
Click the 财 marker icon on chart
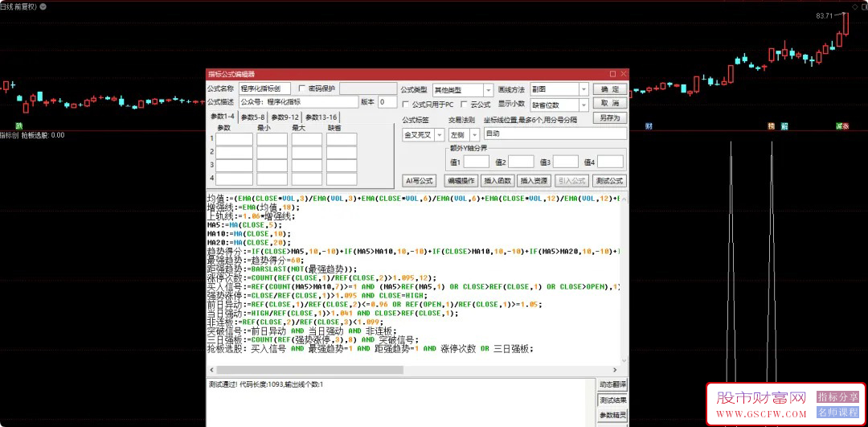click(x=648, y=126)
